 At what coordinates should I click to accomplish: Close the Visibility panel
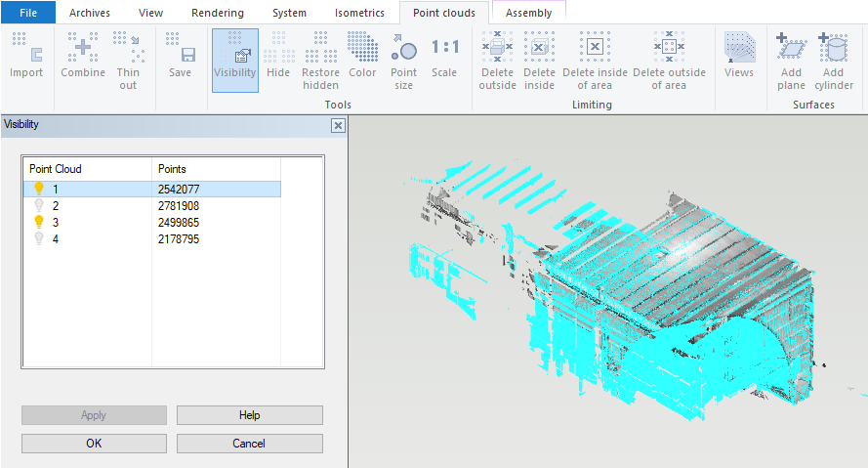pos(338,125)
